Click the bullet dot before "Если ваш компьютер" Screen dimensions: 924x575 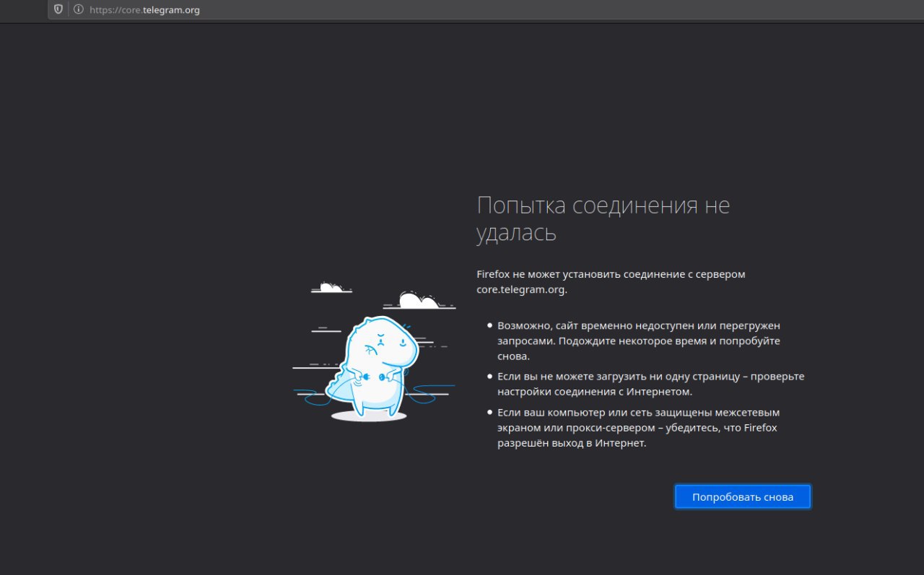coord(489,413)
